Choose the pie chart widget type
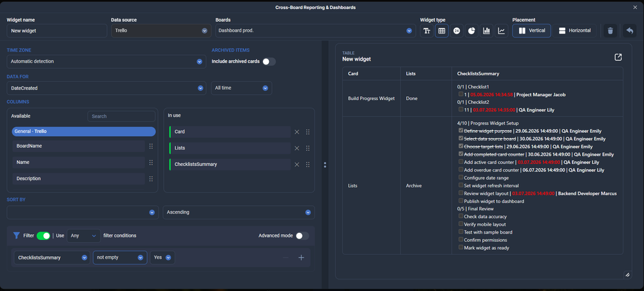The height and width of the screenshot is (291, 644). (471, 31)
